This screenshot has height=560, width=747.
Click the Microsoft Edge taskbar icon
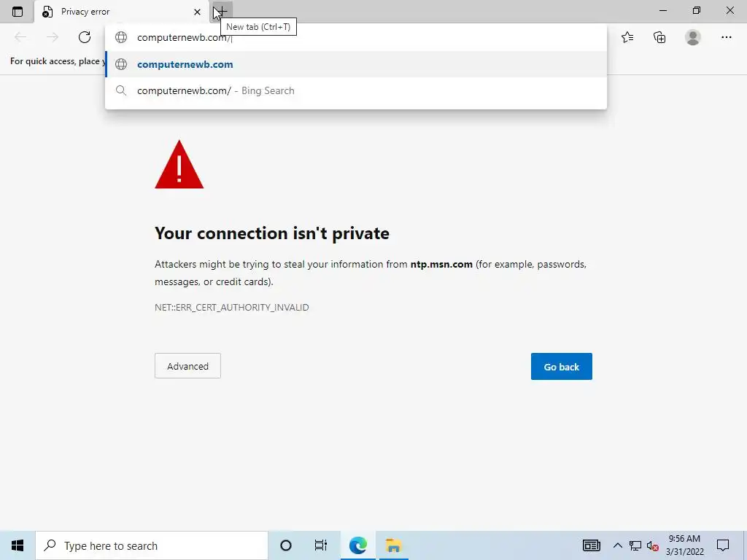[357, 545]
